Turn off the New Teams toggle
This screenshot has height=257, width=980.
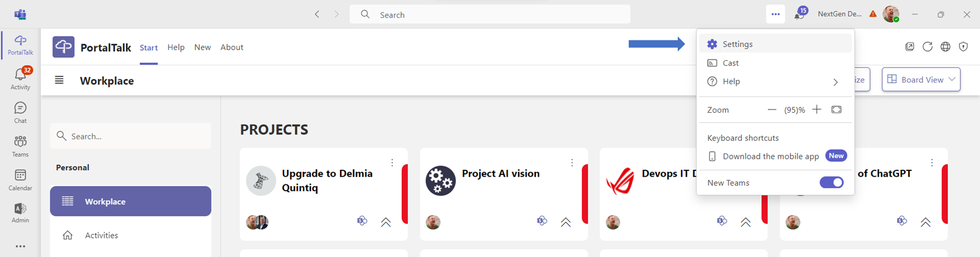point(831,182)
